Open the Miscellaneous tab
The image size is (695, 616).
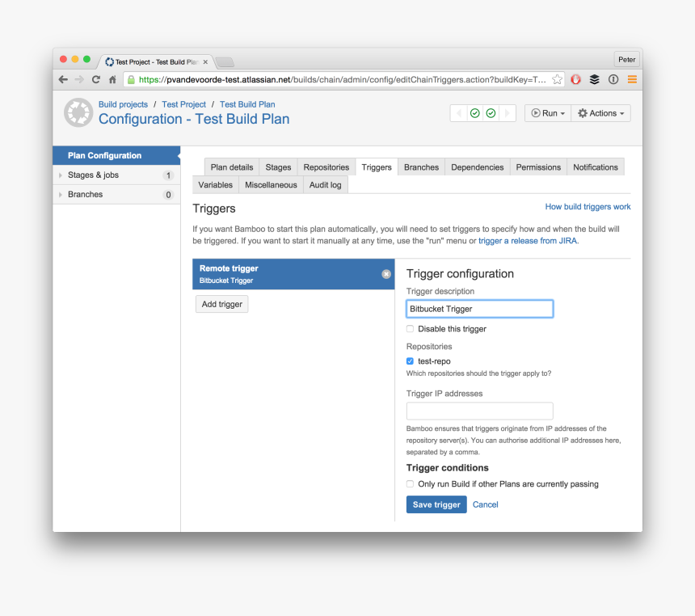[x=271, y=185]
